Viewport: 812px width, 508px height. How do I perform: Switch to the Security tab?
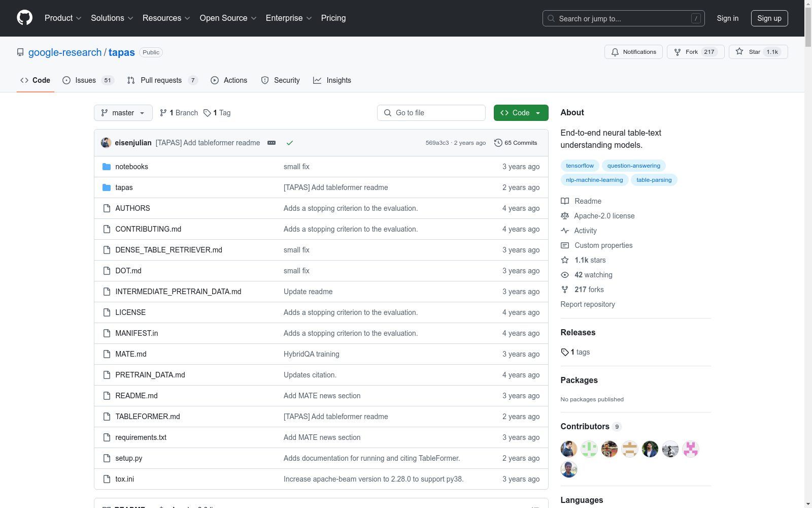[281, 80]
